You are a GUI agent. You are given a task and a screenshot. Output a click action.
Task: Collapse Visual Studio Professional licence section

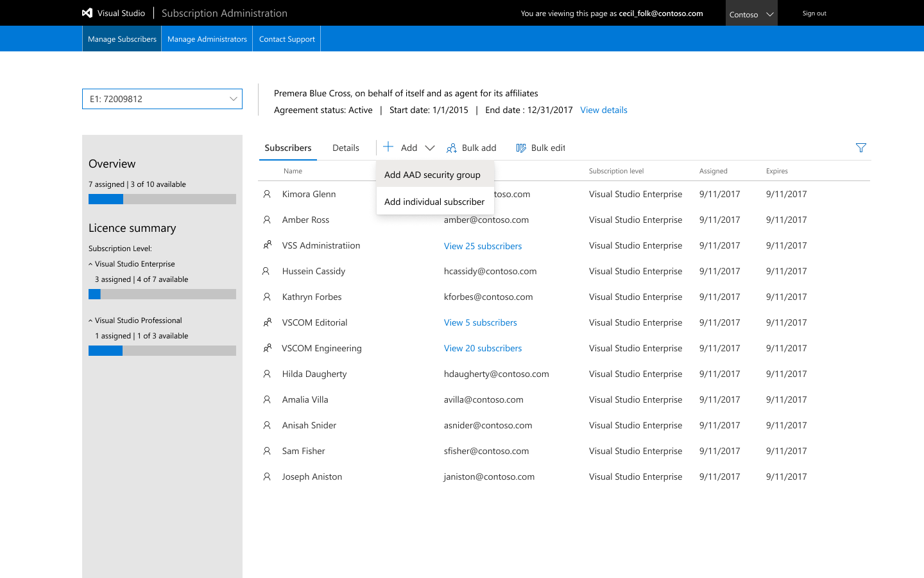point(90,320)
